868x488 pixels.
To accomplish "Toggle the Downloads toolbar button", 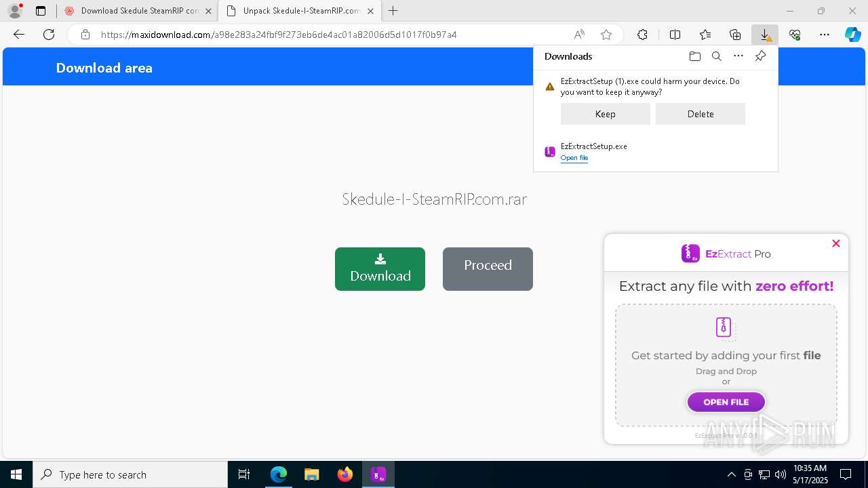I will [x=765, y=35].
